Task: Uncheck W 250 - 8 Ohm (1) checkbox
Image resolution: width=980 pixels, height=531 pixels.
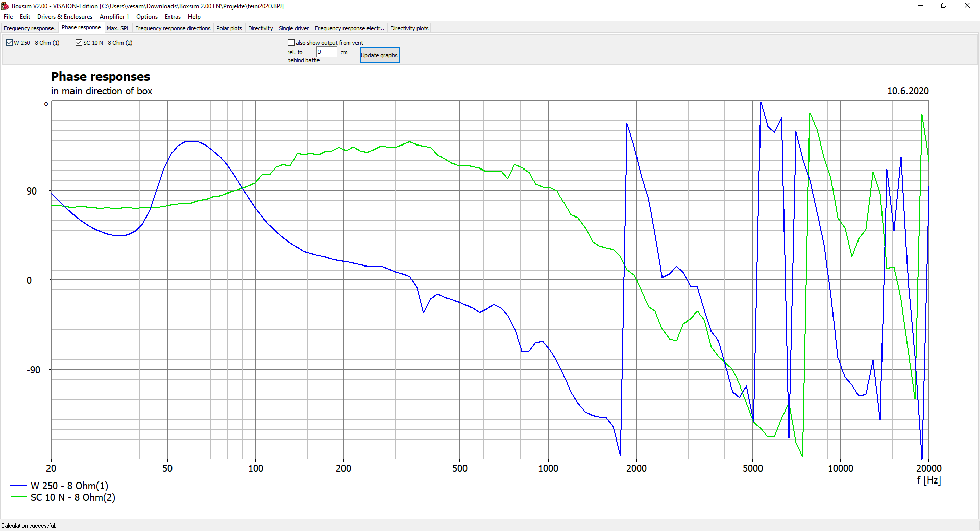Action: click(10, 43)
